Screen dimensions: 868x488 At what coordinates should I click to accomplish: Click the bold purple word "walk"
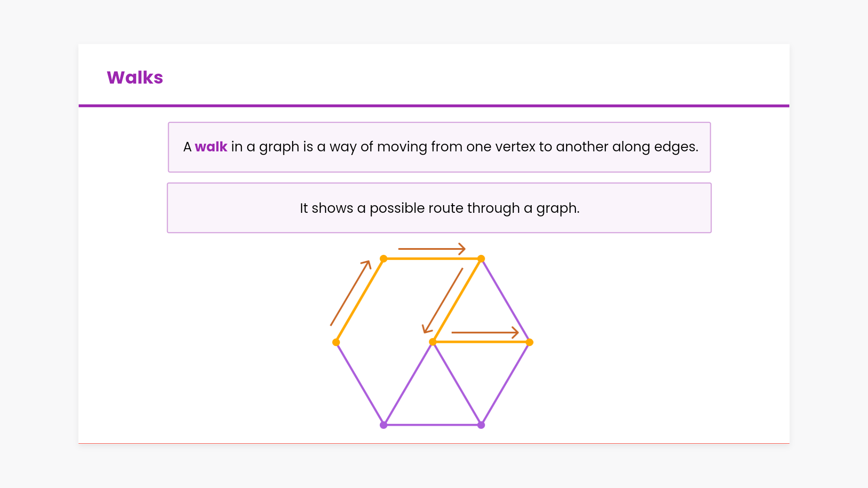tap(211, 147)
